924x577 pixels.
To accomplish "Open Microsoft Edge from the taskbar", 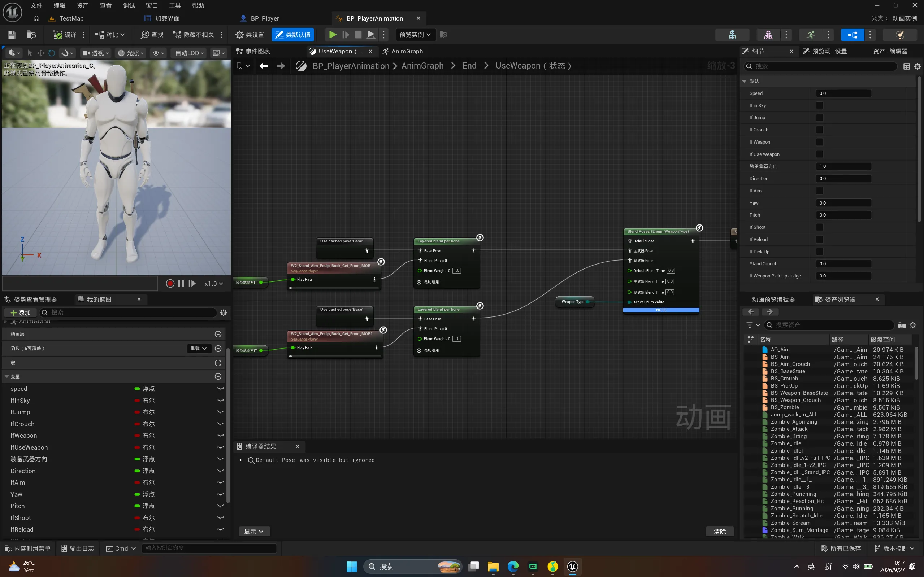I will [x=513, y=567].
